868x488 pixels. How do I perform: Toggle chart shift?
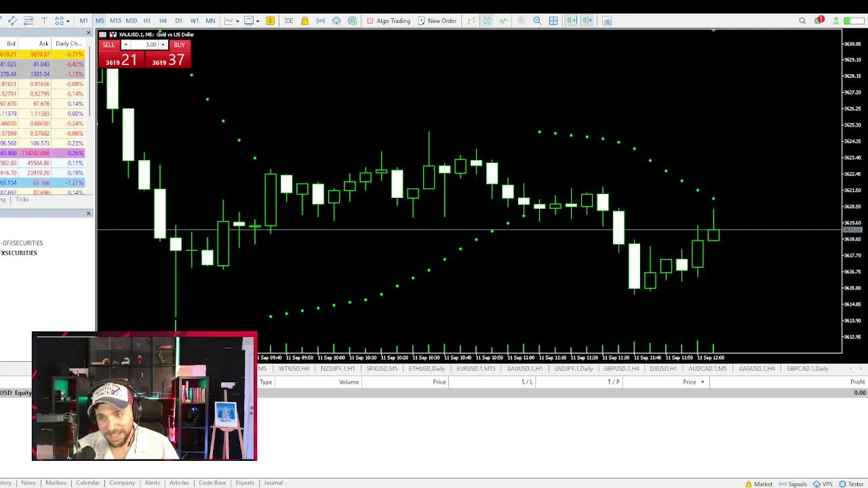coord(588,21)
